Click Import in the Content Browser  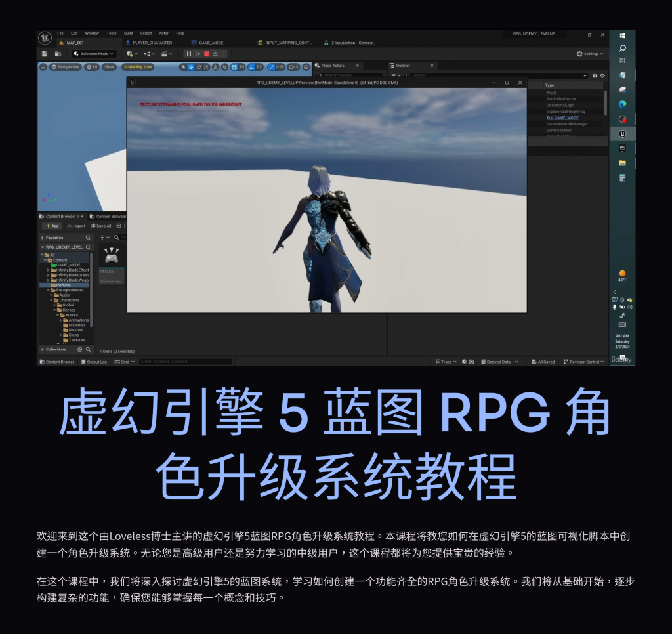tap(76, 226)
